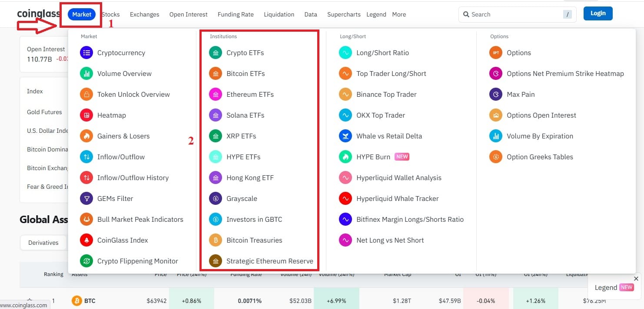Focus the Search input field
644x309 pixels.
point(518,14)
